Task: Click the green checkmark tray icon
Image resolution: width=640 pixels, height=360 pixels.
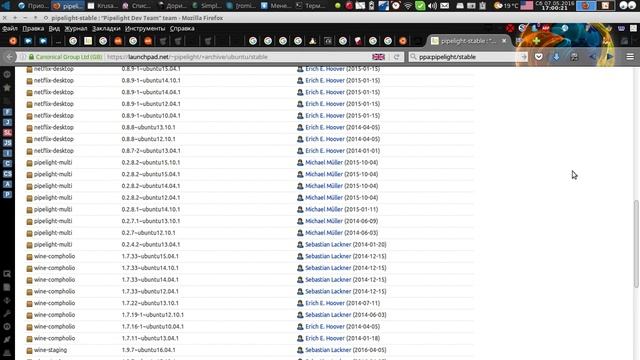Action: pos(420,6)
